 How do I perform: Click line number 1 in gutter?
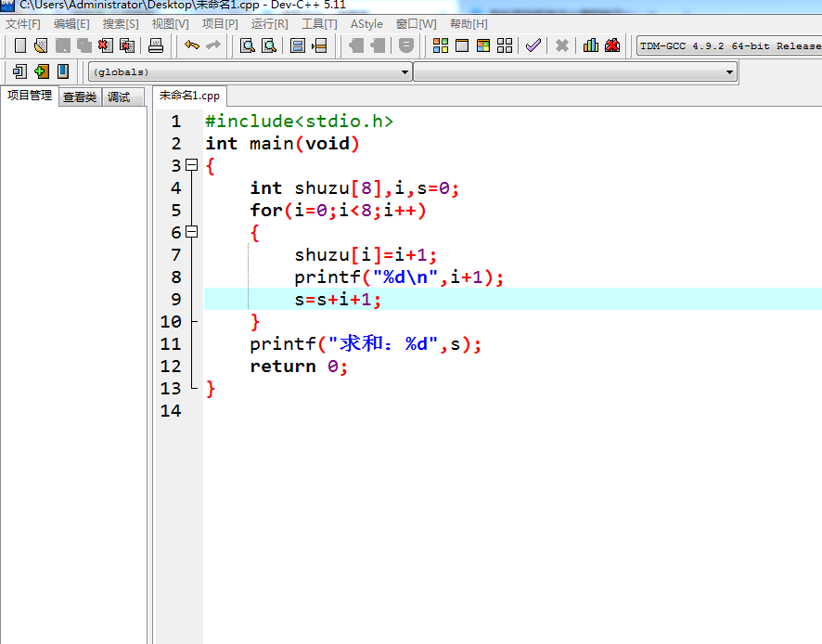click(x=176, y=122)
